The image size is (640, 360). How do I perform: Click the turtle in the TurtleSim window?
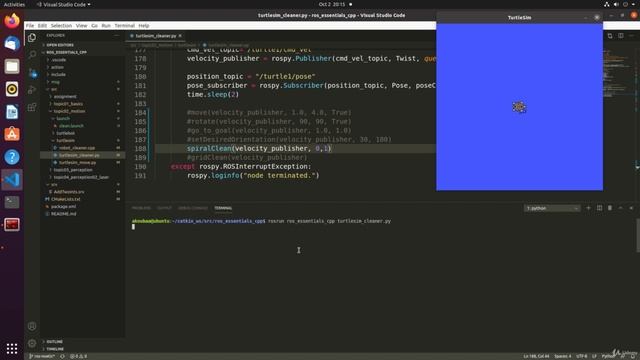point(519,107)
